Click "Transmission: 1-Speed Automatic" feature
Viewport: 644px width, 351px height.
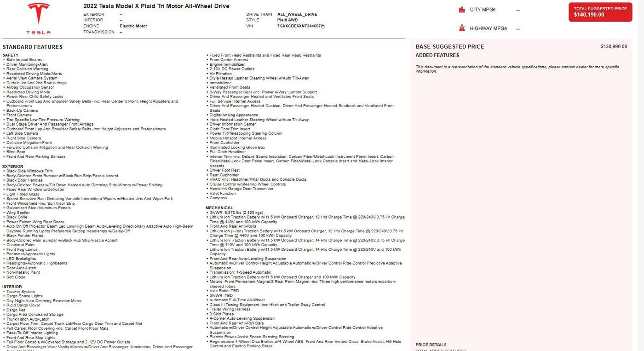pos(241,272)
